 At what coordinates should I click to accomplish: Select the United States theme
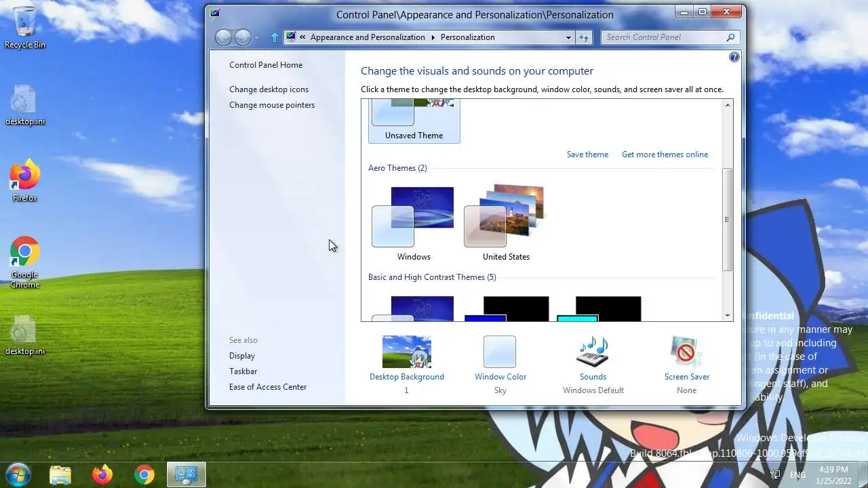tap(506, 224)
